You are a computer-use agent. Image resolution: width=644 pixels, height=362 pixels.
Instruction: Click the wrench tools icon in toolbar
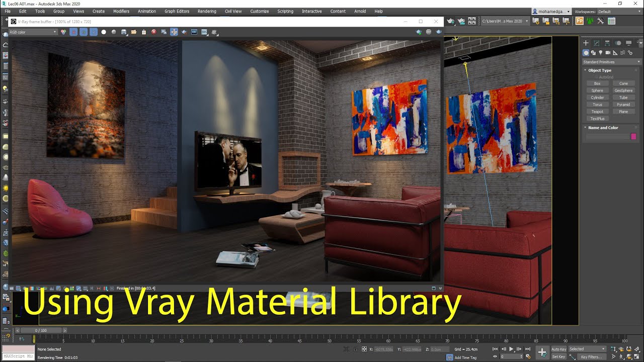(601, 21)
